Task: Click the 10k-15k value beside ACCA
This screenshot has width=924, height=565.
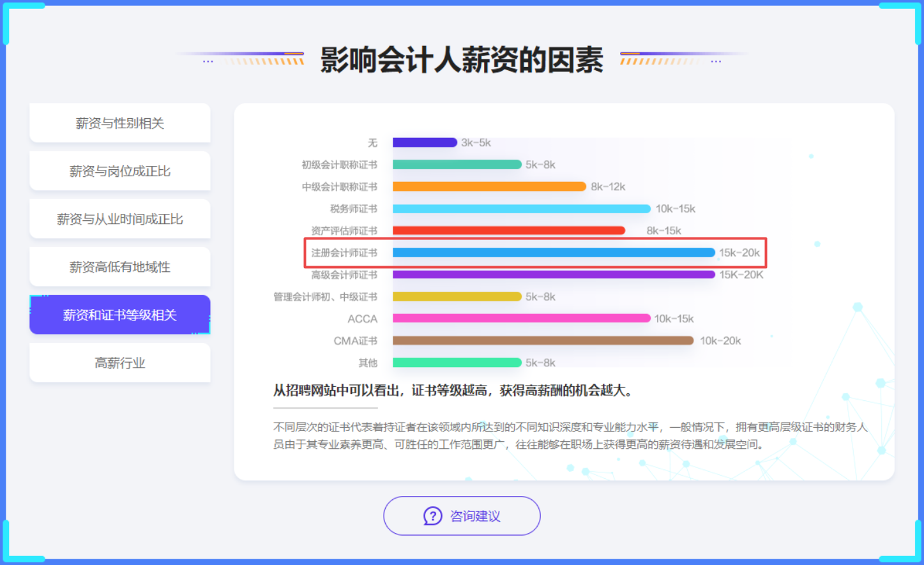Action: pos(674,319)
